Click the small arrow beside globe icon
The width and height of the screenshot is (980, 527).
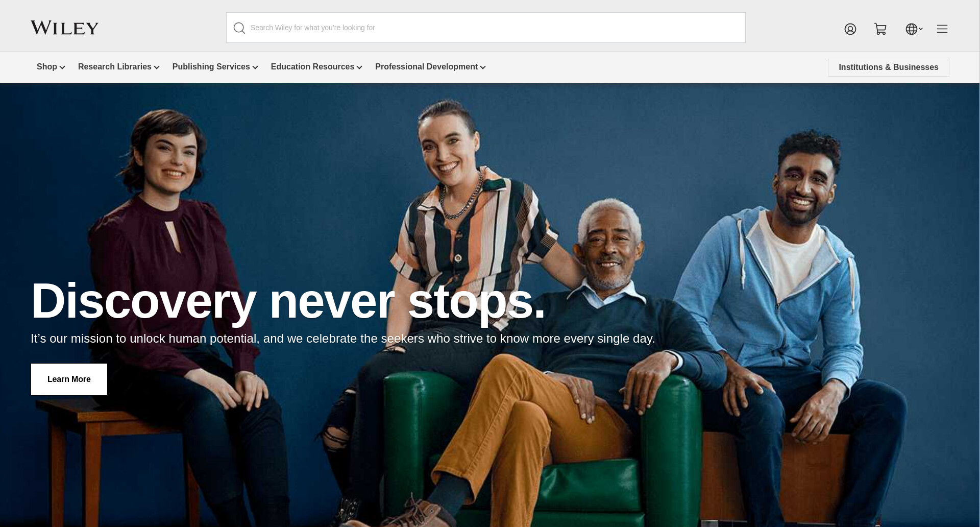[x=921, y=29]
